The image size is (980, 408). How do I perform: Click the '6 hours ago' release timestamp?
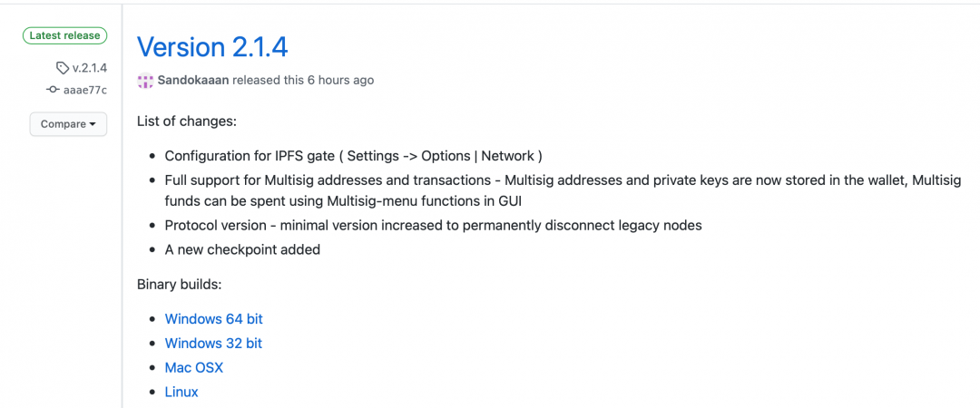click(340, 80)
